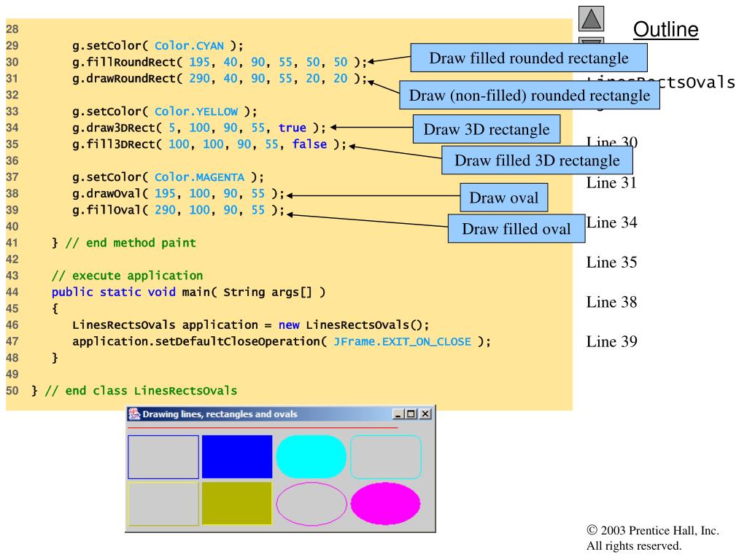Click the g.fillRoundRect code on line 30
The width and height of the screenshot is (747, 560).
click(220, 63)
